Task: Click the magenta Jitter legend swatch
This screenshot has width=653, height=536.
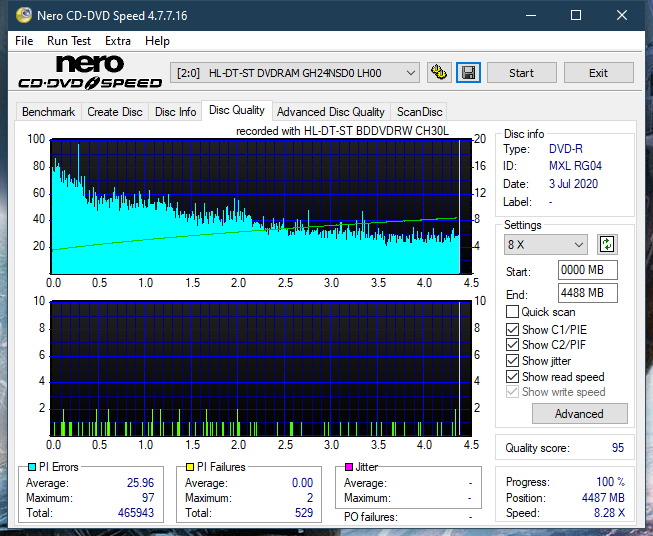Action: click(x=349, y=467)
